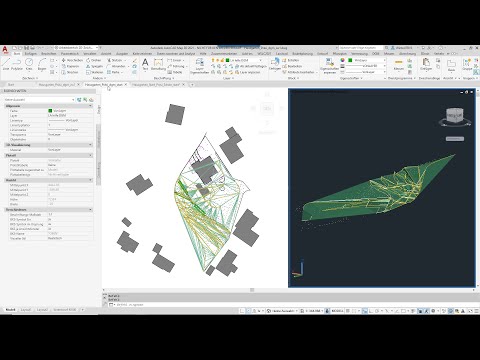Click Eigenschaften anpassen (match properties) icon

click(329, 66)
